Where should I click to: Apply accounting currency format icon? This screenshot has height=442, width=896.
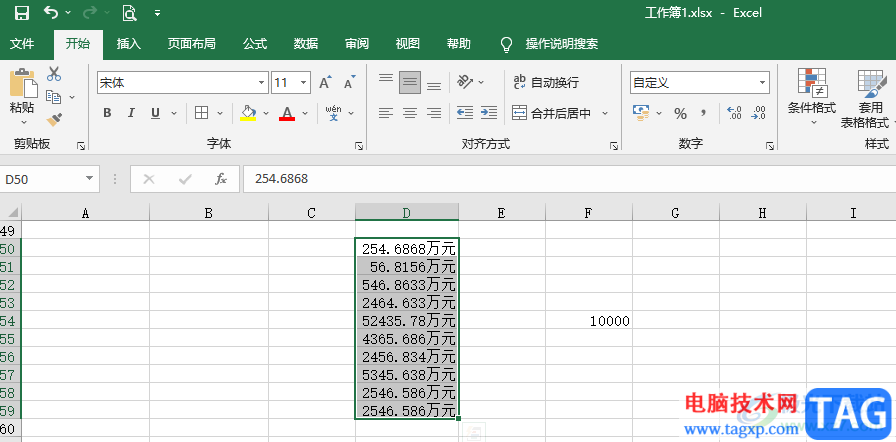[641, 113]
